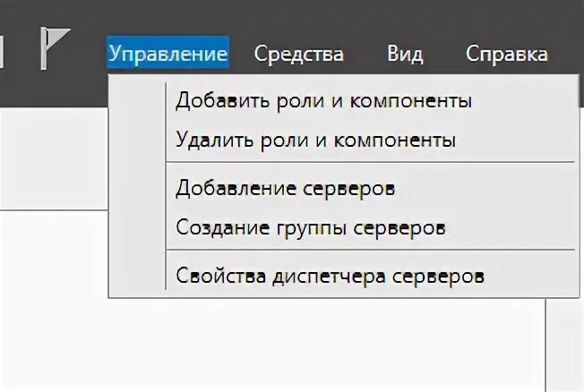This screenshot has width=584, height=392.
Task: Pick the add servers entry
Action: (x=285, y=189)
